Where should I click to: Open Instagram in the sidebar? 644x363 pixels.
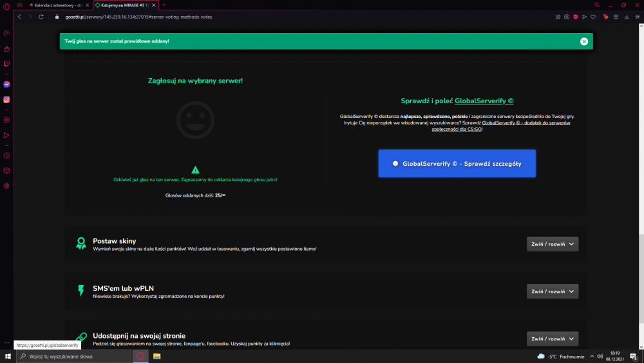[x=6, y=99]
